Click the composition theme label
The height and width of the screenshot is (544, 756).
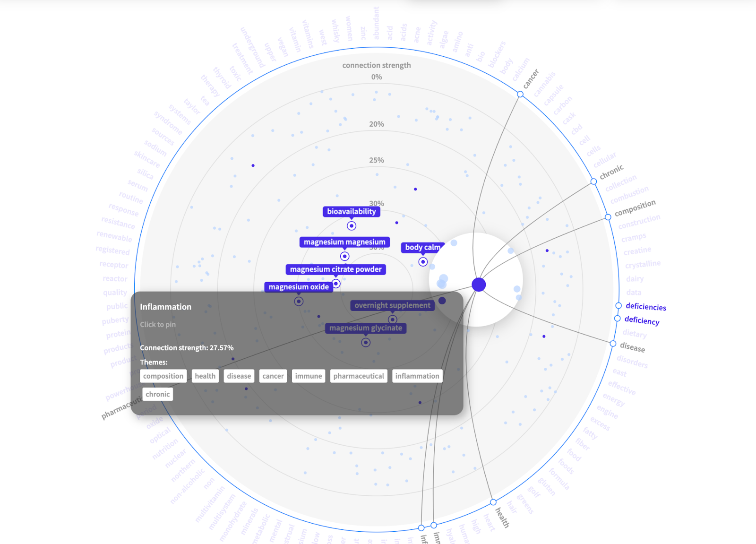(x=636, y=207)
